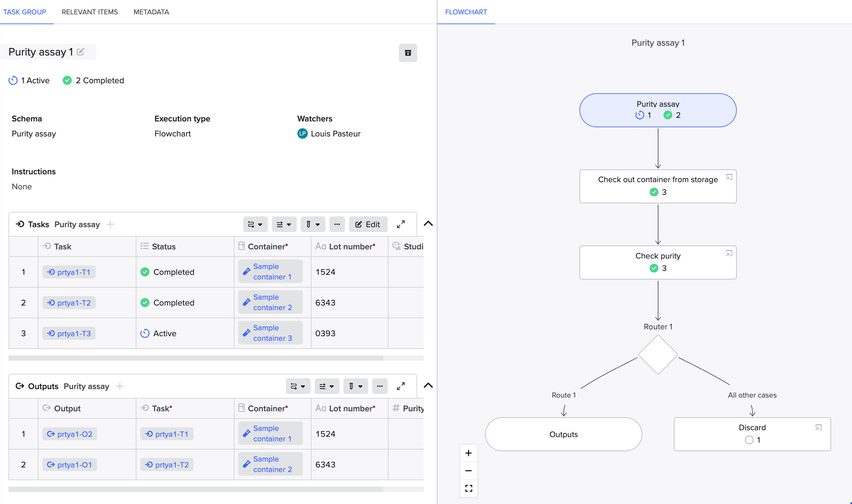Open the more options menu in Tasks toolbar

coord(337,224)
